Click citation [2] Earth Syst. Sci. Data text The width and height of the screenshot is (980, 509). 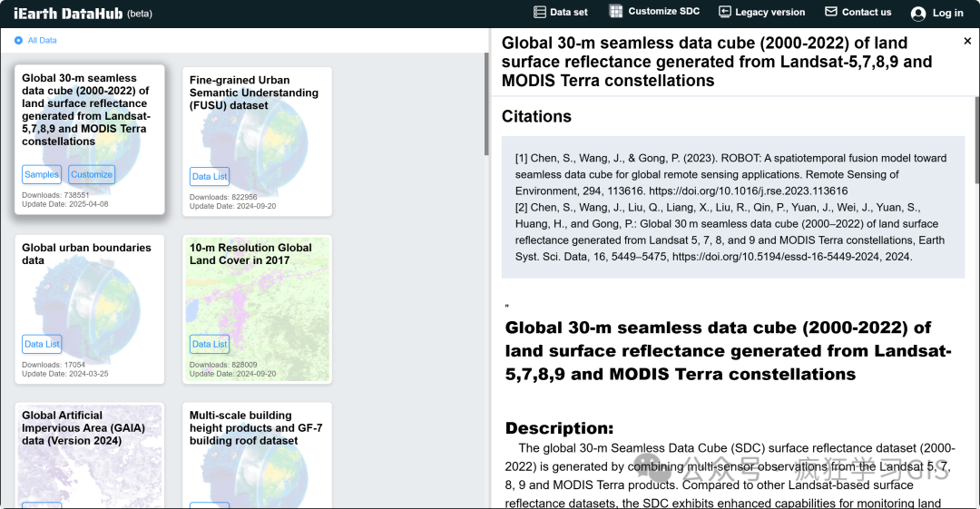[730, 232]
